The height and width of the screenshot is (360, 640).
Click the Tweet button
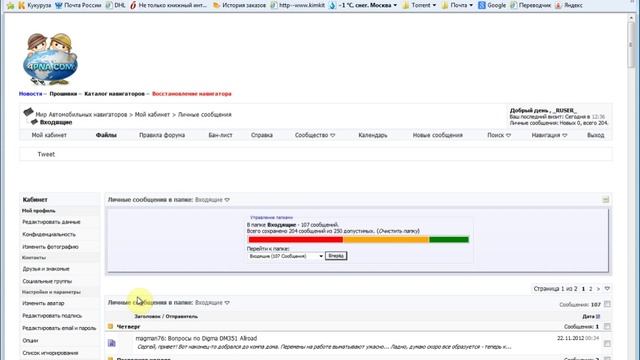coord(46,154)
